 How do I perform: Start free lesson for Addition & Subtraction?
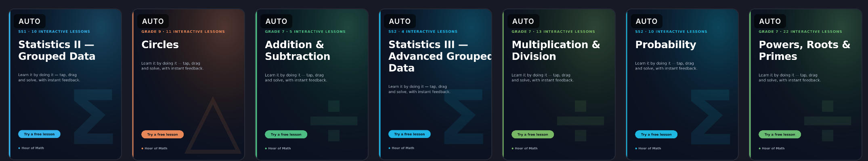click(286, 134)
